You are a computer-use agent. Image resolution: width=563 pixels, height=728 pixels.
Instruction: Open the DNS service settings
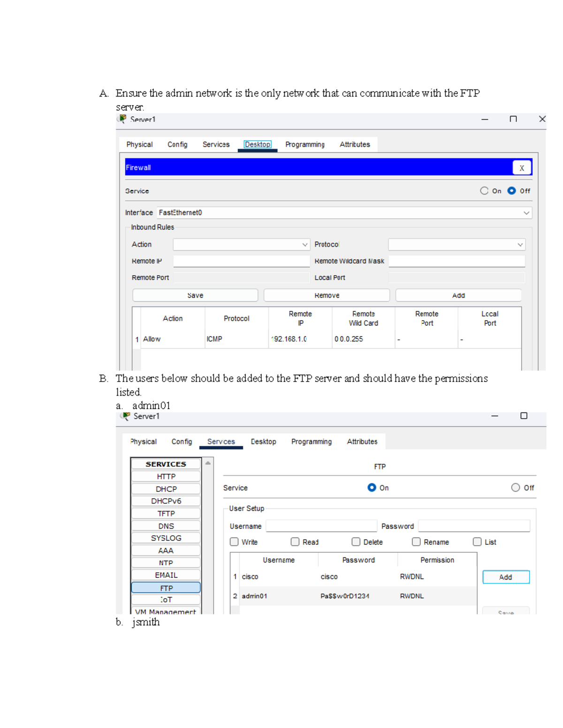click(166, 525)
